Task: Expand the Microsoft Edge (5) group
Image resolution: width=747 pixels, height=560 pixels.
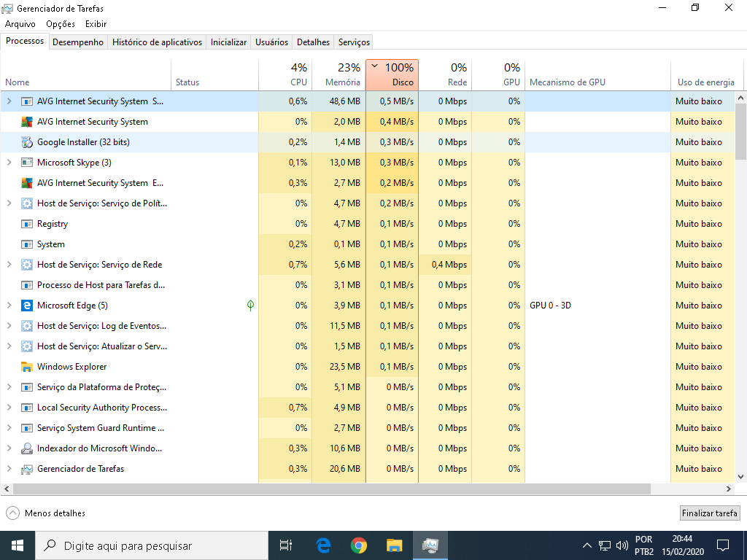Action: point(9,306)
